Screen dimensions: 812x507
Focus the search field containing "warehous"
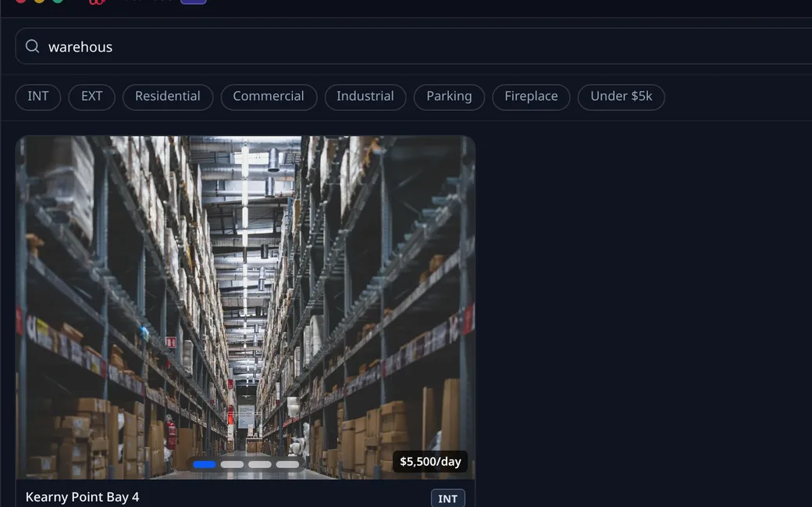[413, 46]
